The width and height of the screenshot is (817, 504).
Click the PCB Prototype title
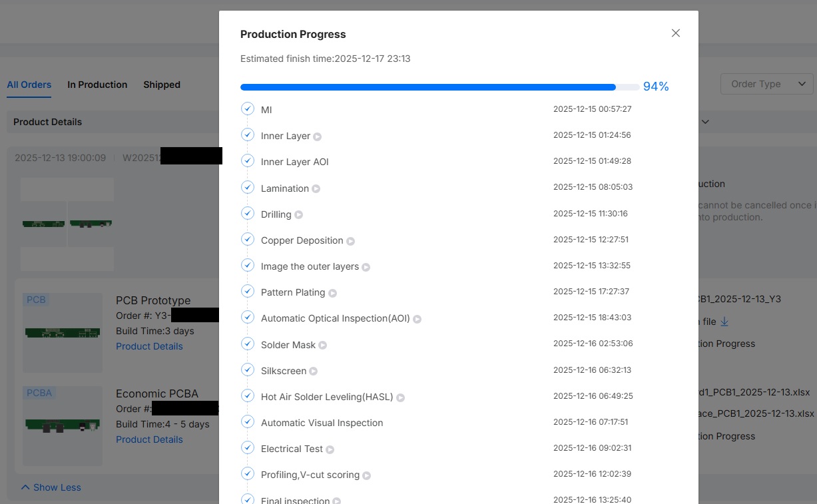coord(153,300)
